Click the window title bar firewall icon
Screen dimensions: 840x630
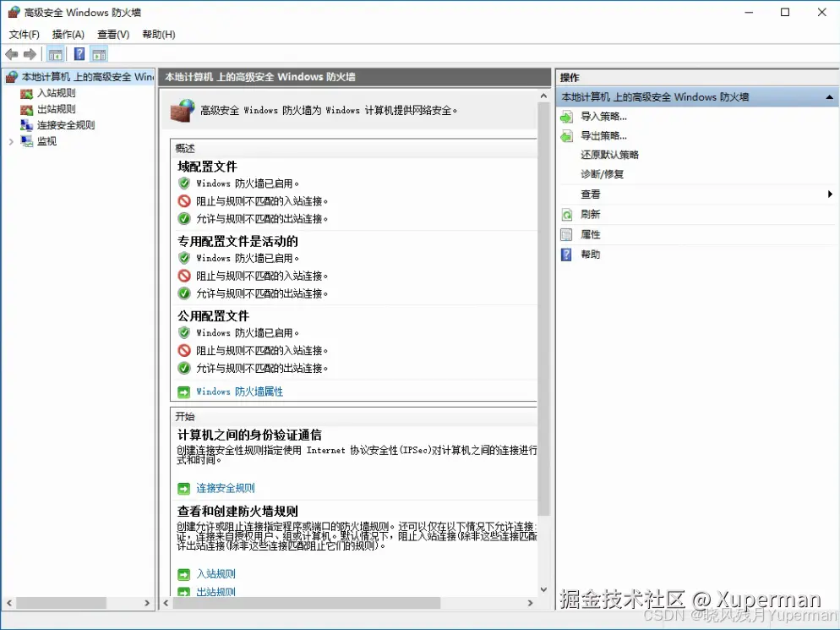[14, 12]
